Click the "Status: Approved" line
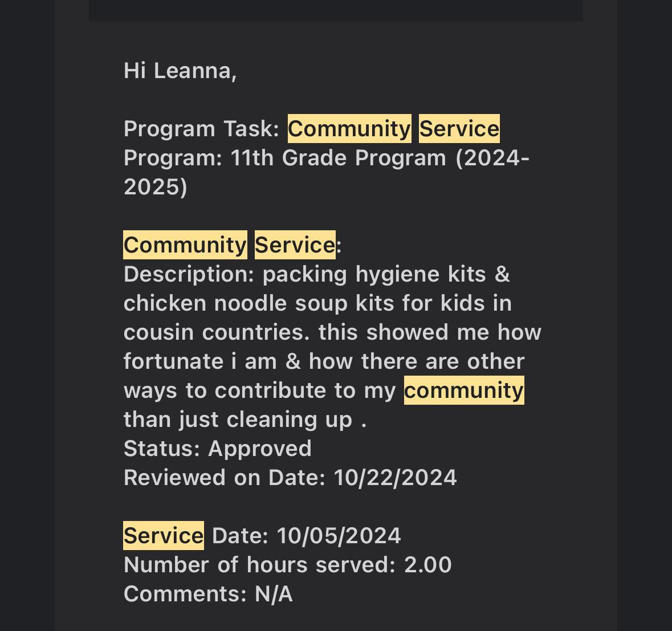This screenshot has width=672, height=631. pyautogui.click(x=217, y=449)
